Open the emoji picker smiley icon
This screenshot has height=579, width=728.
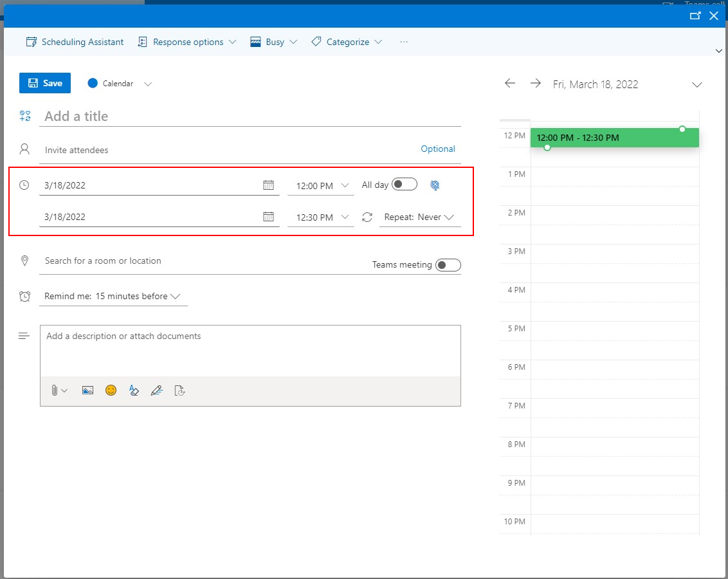111,391
